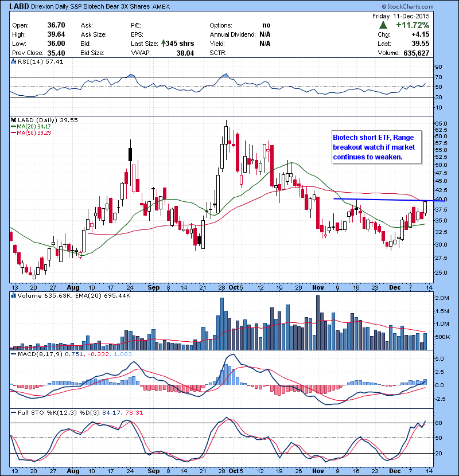The height and width of the screenshot is (476, 459).
Task: Click the RSI 30 level label
Action: pyautogui.click(x=439, y=97)
